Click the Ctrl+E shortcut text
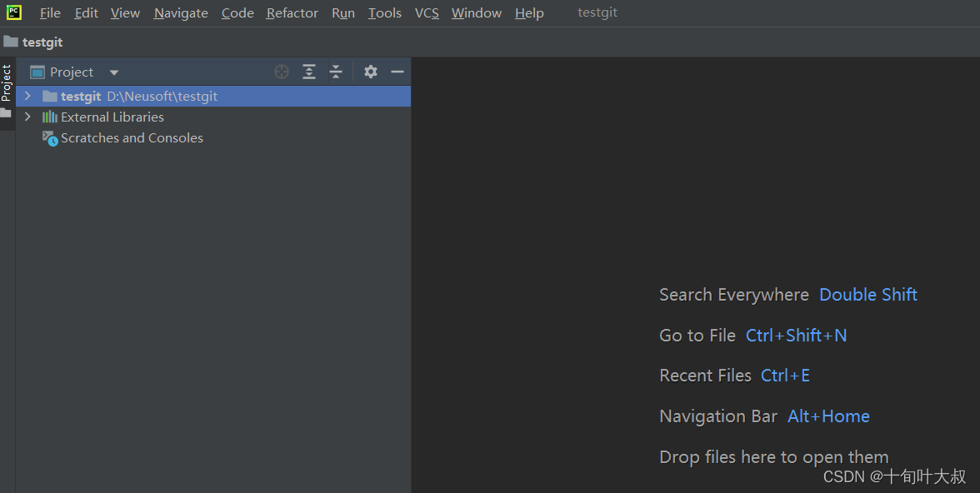The width and height of the screenshot is (980, 493). tap(785, 376)
